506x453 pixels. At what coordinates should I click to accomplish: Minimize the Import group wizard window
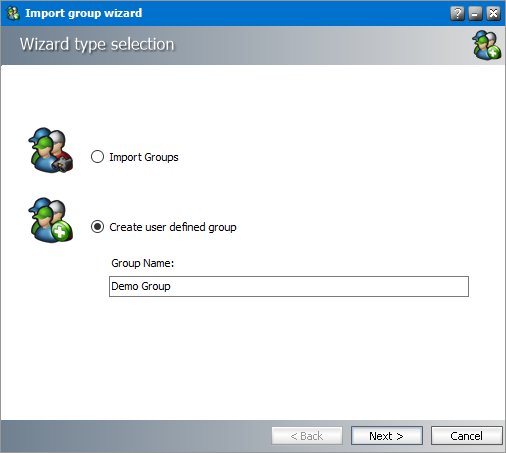pos(475,14)
